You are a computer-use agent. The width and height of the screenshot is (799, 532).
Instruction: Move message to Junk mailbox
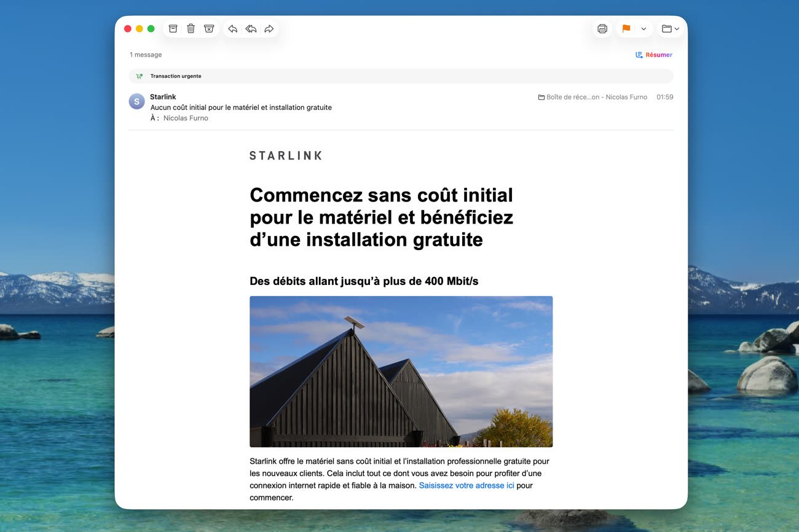209,29
